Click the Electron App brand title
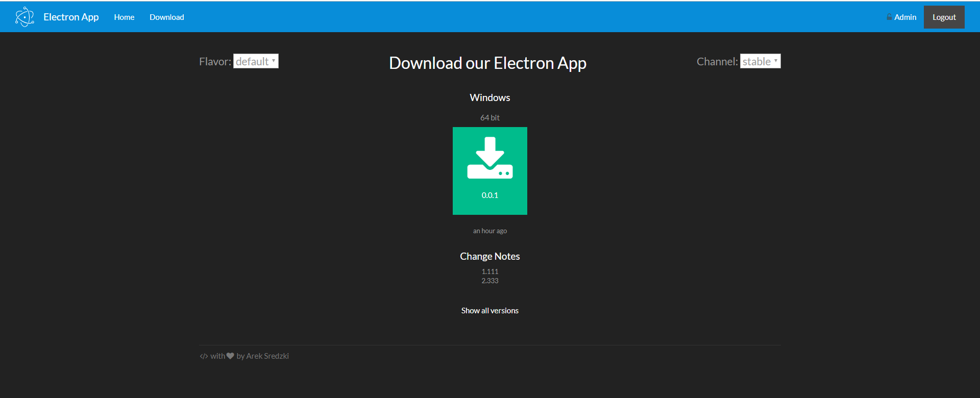Viewport: 980px width, 398px height. coord(71,17)
